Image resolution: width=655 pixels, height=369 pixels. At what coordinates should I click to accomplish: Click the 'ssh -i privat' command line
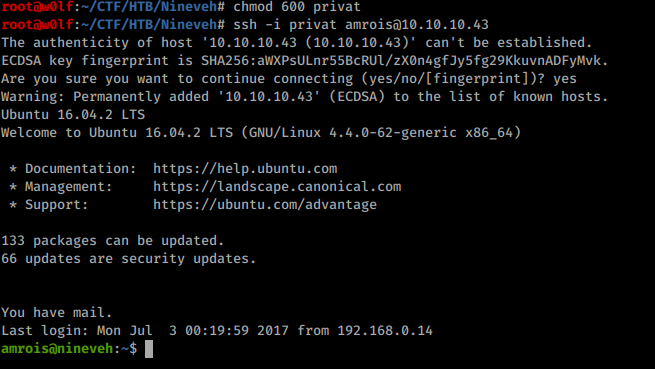pyautogui.click(x=361, y=25)
